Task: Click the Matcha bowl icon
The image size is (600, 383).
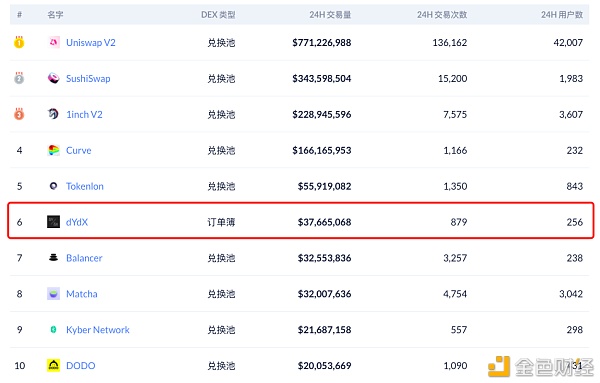Action: (54, 293)
